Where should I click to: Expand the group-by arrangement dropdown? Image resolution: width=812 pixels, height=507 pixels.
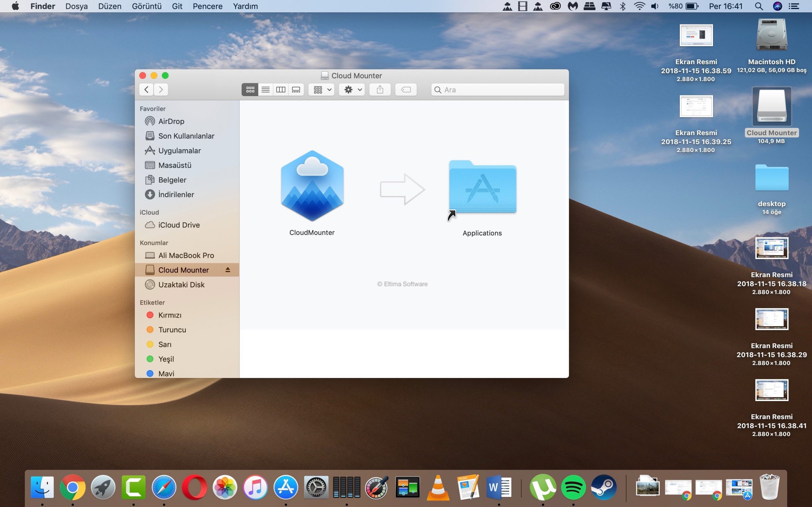(x=321, y=90)
